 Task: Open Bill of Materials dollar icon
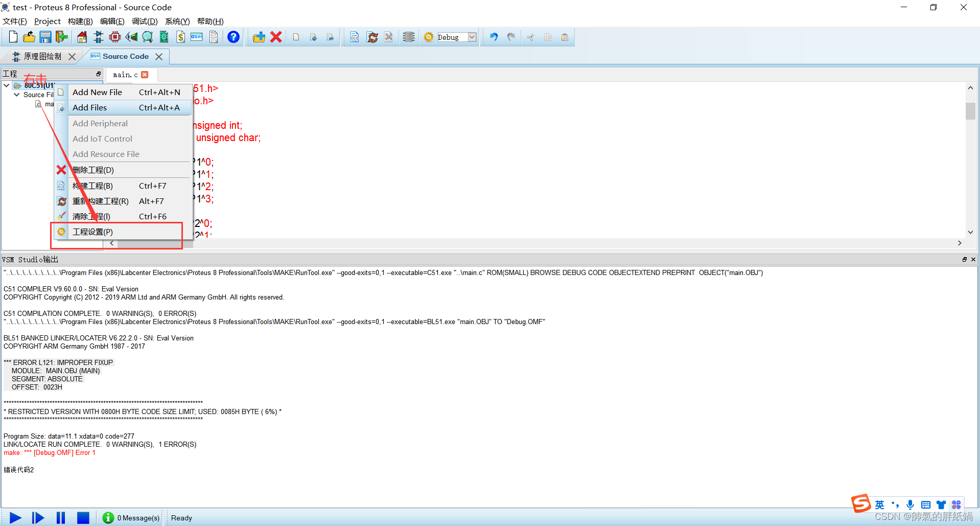180,37
